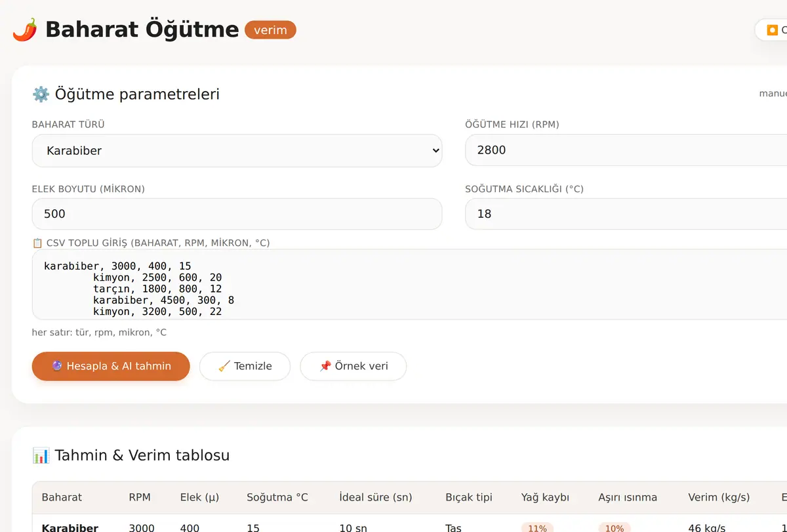
Task: Click the Temizle button
Action: 245,366
